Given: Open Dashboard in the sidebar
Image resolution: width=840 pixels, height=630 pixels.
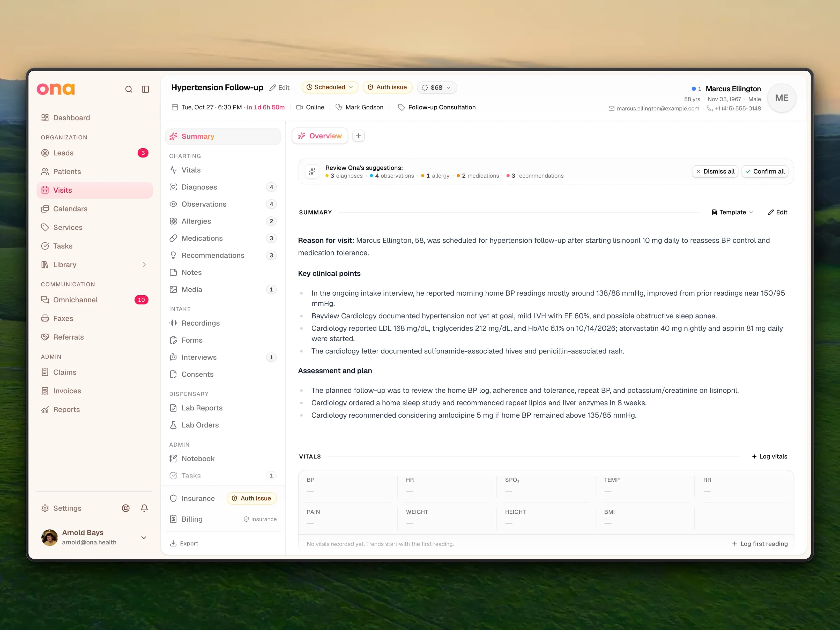Looking at the screenshot, I should (x=95, y=118).
